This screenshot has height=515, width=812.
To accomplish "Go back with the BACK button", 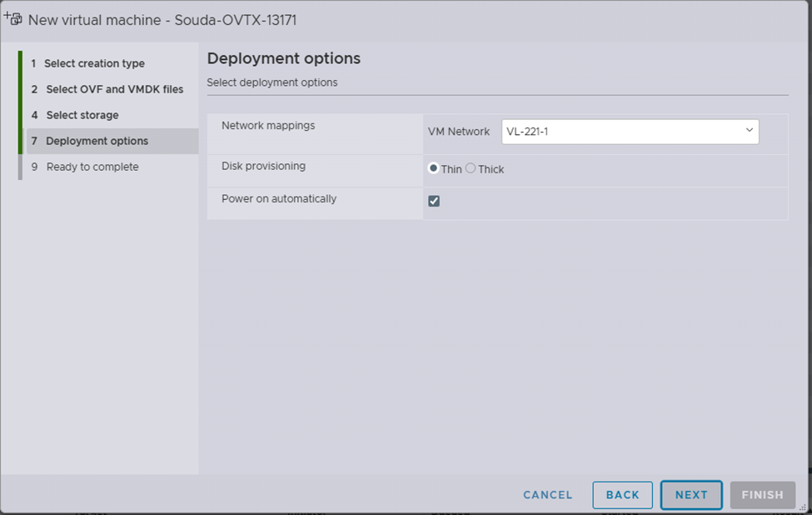I will [622, 495].
